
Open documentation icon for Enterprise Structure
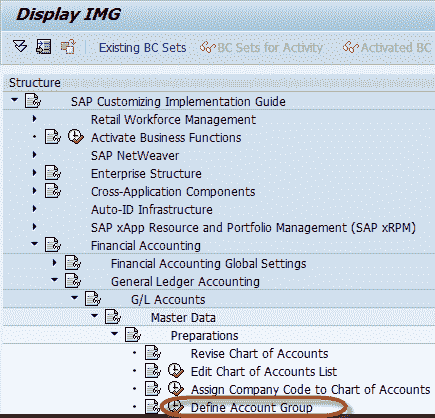click(53, 173)
